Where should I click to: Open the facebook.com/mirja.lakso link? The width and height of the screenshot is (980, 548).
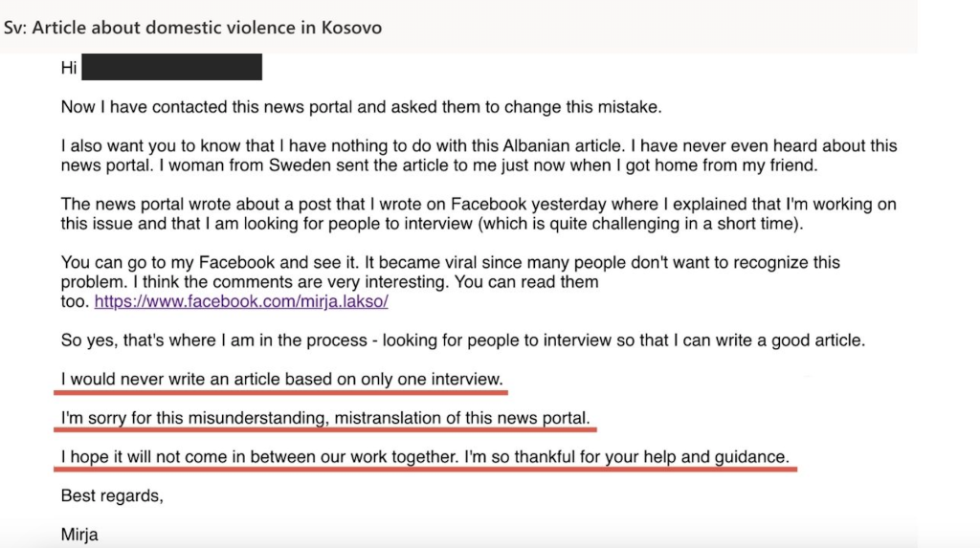(241, 301)
